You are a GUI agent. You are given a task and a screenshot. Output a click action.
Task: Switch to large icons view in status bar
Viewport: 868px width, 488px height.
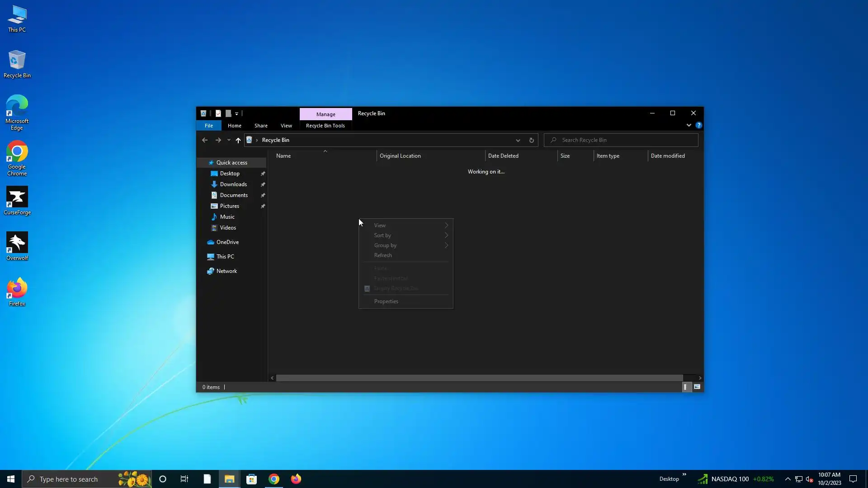[x=697, y=387]
